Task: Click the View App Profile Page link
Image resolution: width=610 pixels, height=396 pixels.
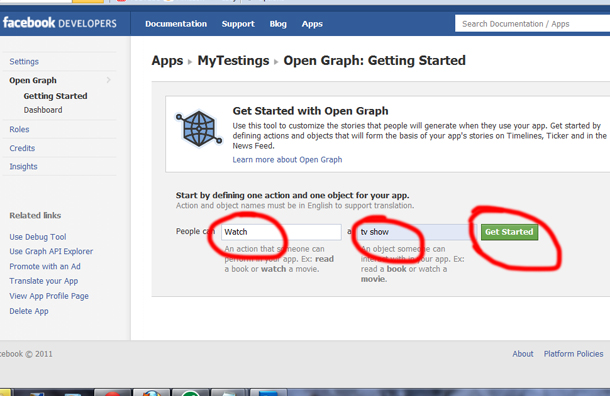Action: point(49,296)
